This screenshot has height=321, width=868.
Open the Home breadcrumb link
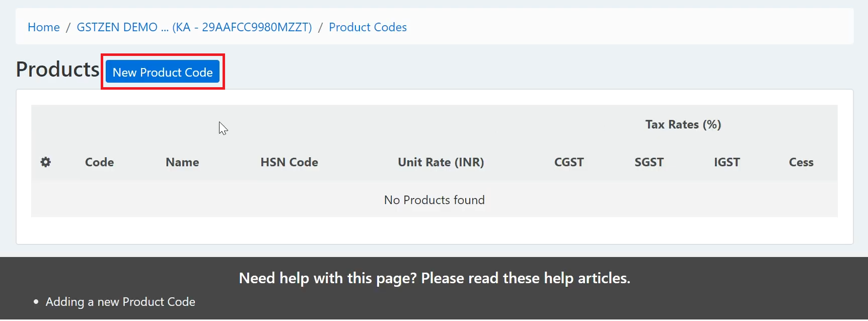(44, 27)
